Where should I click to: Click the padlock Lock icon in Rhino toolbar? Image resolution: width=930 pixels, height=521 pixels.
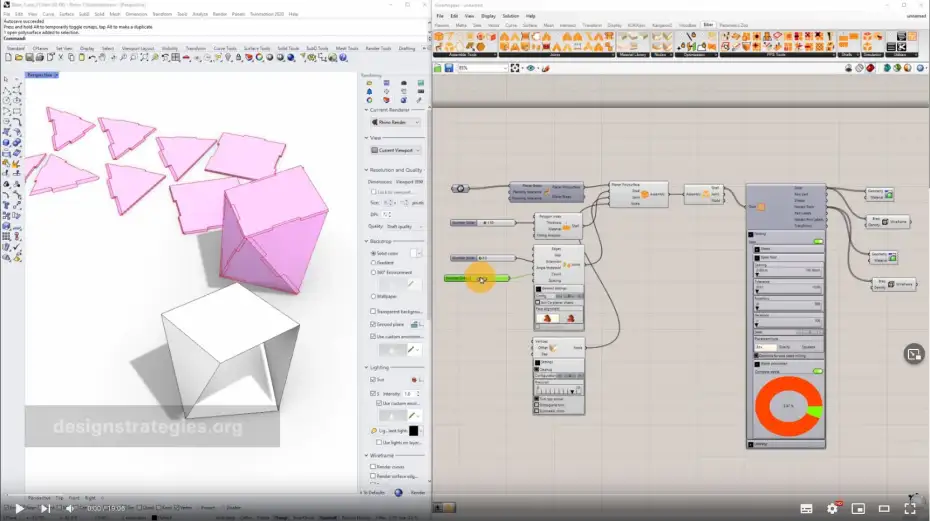click(238, 58)
